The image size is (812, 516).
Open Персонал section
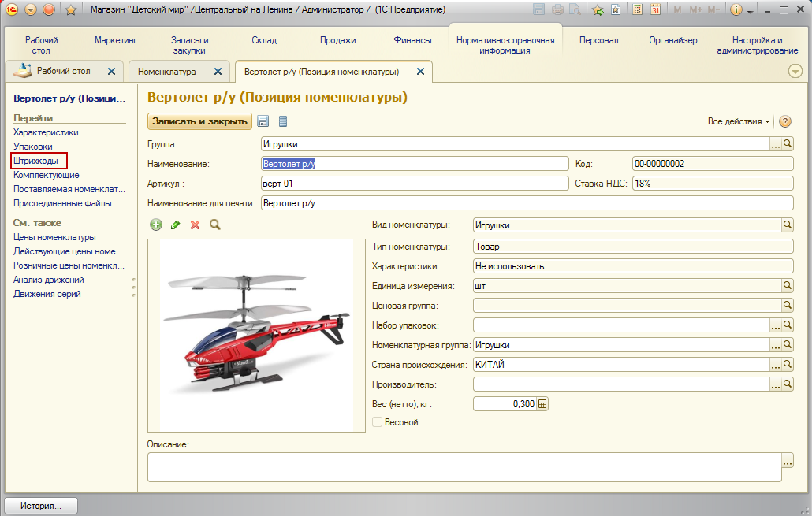598,40
